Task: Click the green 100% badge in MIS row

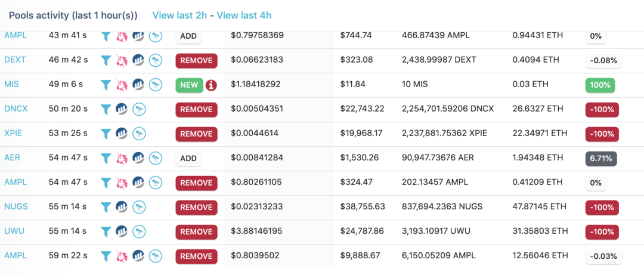Action: (x=600, y=85)
